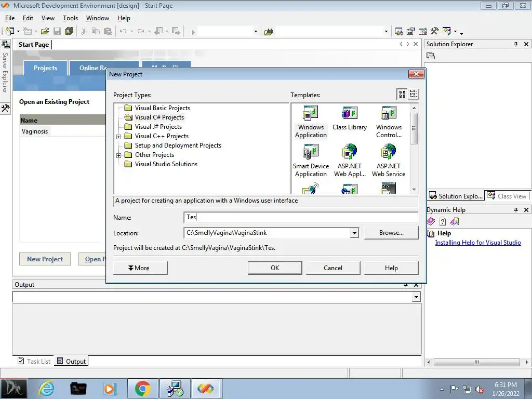532x399 pixels.
Task: Open the solution configuration dropdown
Action: point(256,32)
